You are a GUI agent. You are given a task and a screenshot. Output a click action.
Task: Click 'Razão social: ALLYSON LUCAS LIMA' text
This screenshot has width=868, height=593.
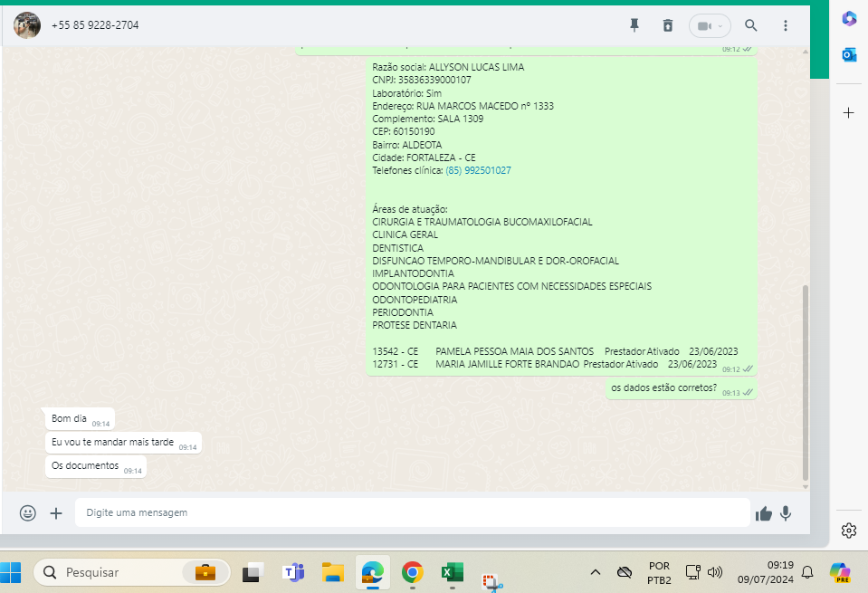448,67
